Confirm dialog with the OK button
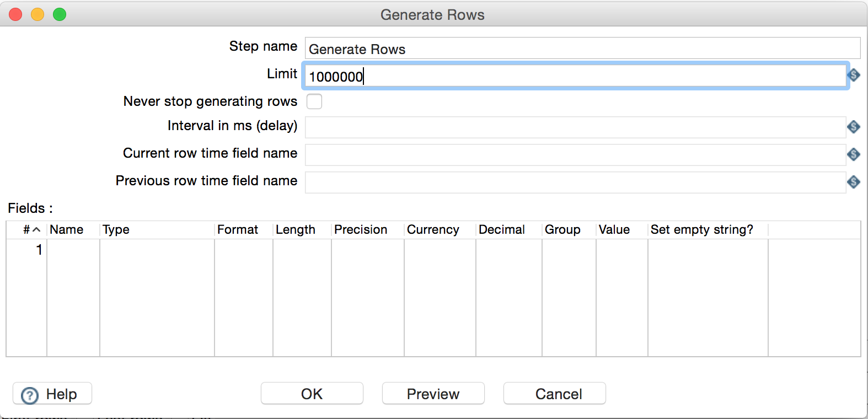The width and height of the screenshot is (868, 419). tap(312, 394)
